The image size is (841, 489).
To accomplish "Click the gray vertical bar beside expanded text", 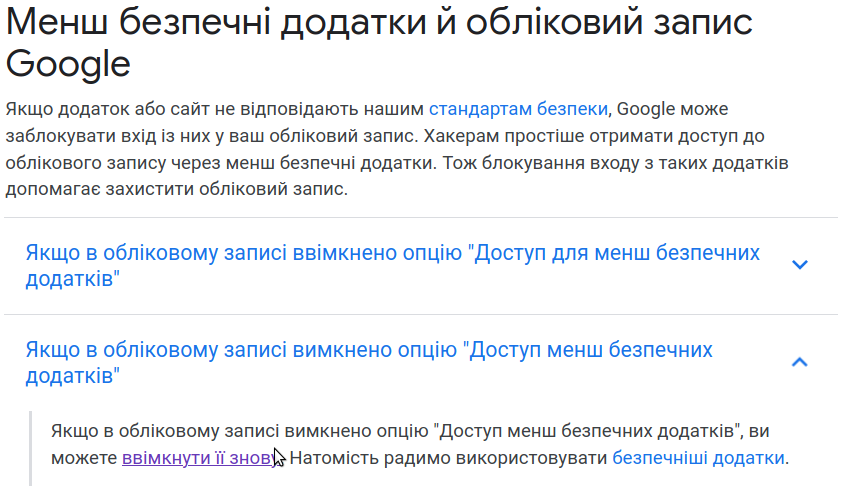I will [x=31, y=449].
